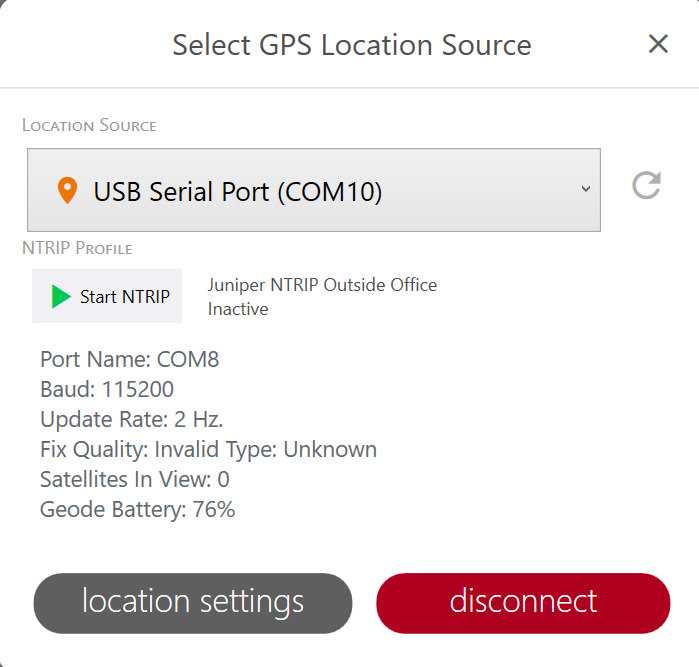This screenshot has height=667, width=699.
Task: Click the Select GPS Location Source title
Action: pyautogui.click(x=352, y=45)
